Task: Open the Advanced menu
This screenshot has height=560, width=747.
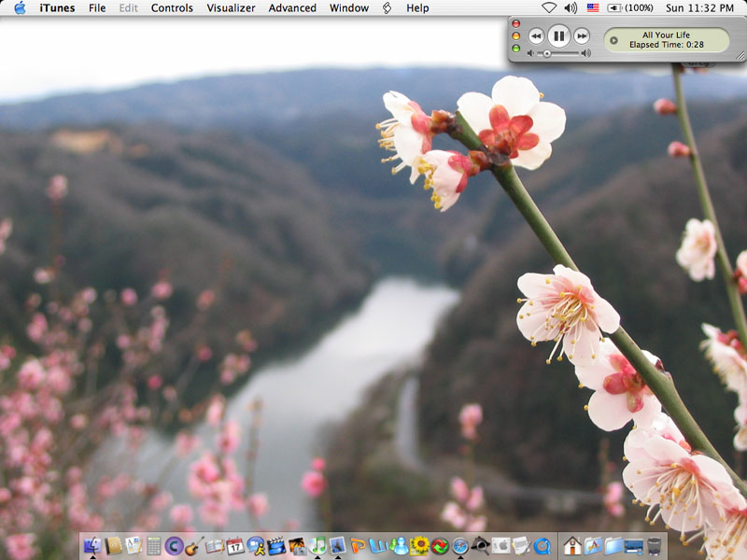Action: [x=292, y=7]
